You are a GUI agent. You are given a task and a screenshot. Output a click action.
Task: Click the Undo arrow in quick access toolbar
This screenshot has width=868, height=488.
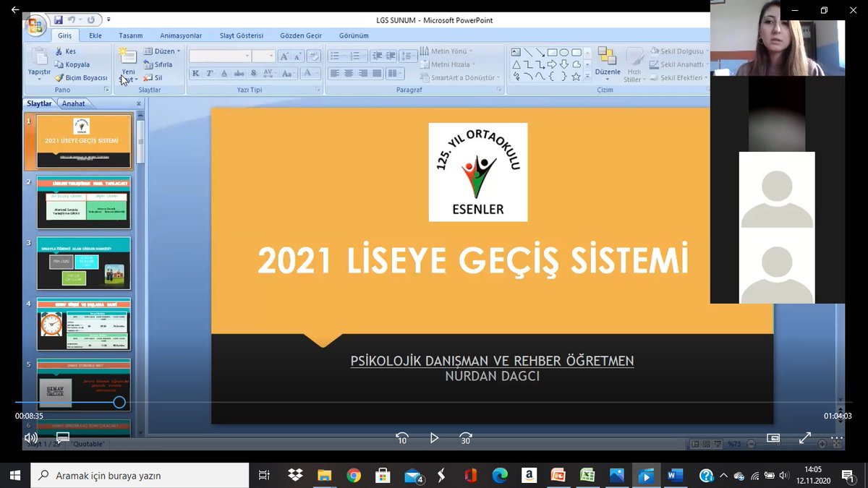point(72,20)
